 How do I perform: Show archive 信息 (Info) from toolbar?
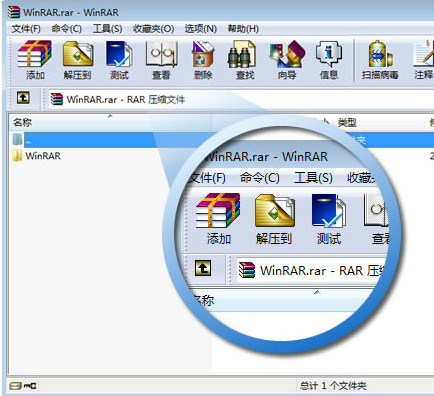tap(329, 60)
